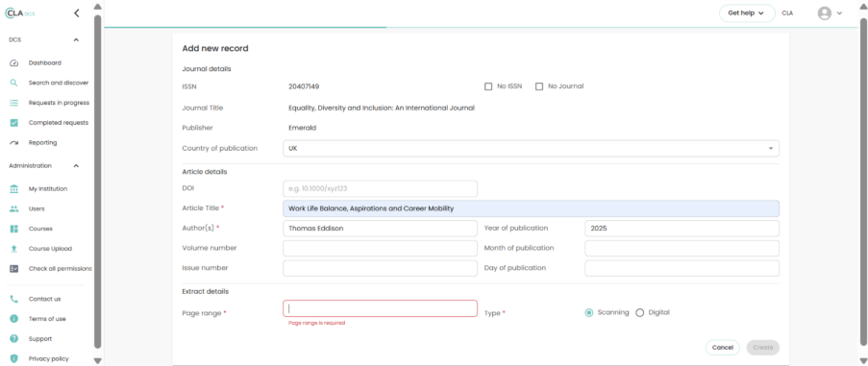This screenshot has height=366, width=868.
Task: Click the Author(s) input field
Action: click(x=380, y=229)
